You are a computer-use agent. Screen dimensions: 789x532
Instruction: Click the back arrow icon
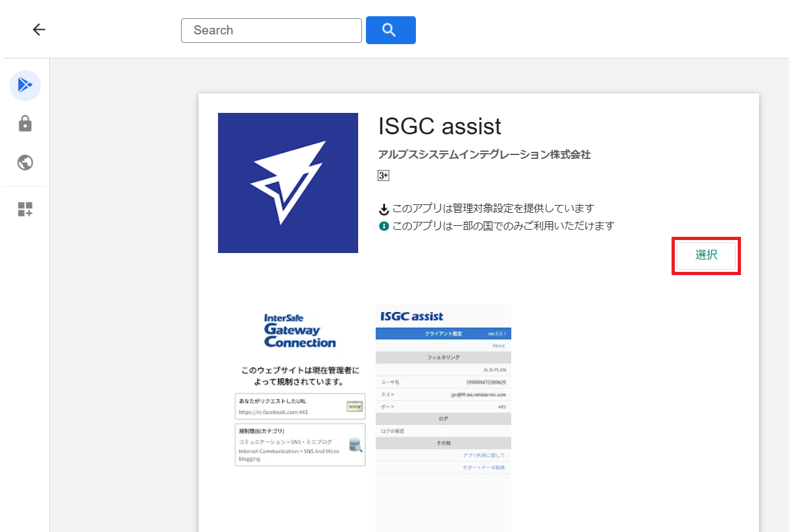coord(39,30)
